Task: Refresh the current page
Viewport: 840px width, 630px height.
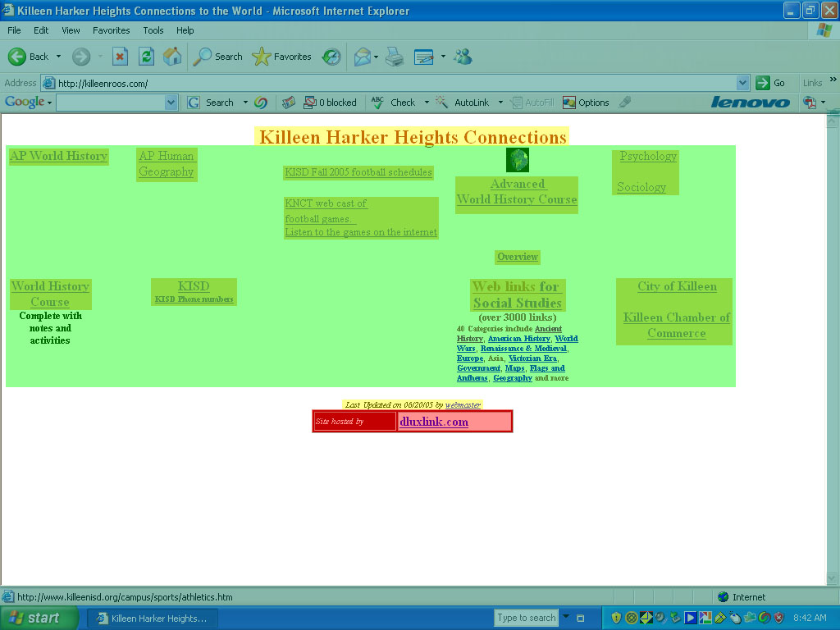Action: point(146,57)
